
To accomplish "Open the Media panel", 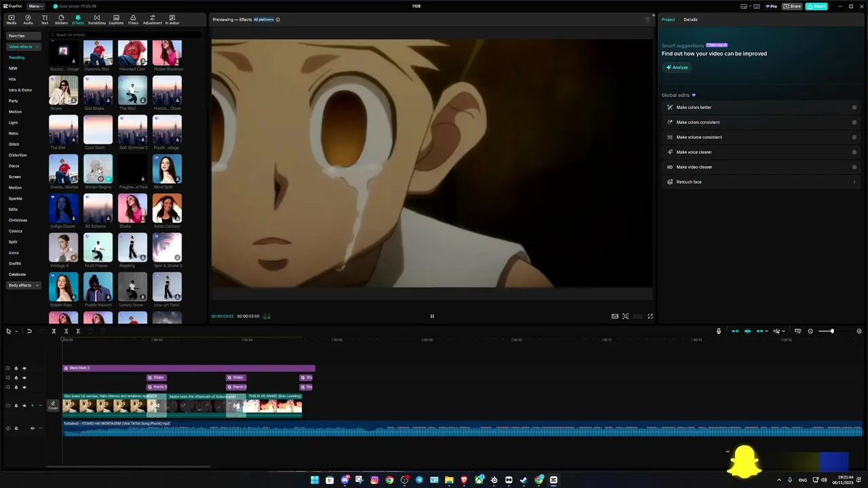I will click(12, 20).
